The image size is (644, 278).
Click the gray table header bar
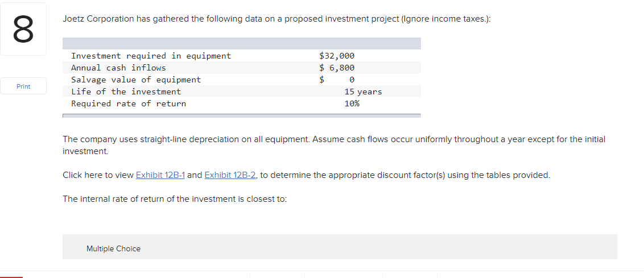242,43
